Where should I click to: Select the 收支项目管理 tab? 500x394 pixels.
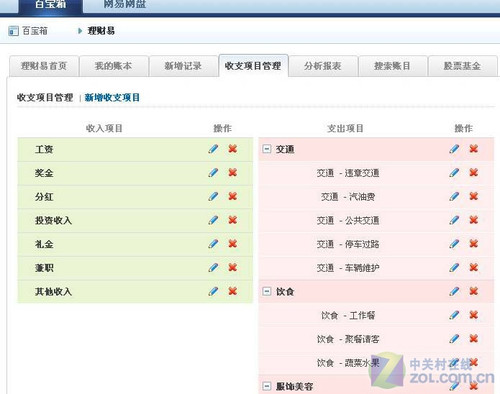[x=253, y=66]
